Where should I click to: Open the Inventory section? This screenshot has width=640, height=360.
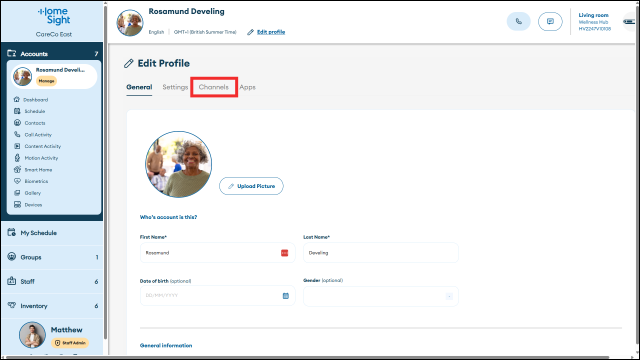[x=53, y=306]
